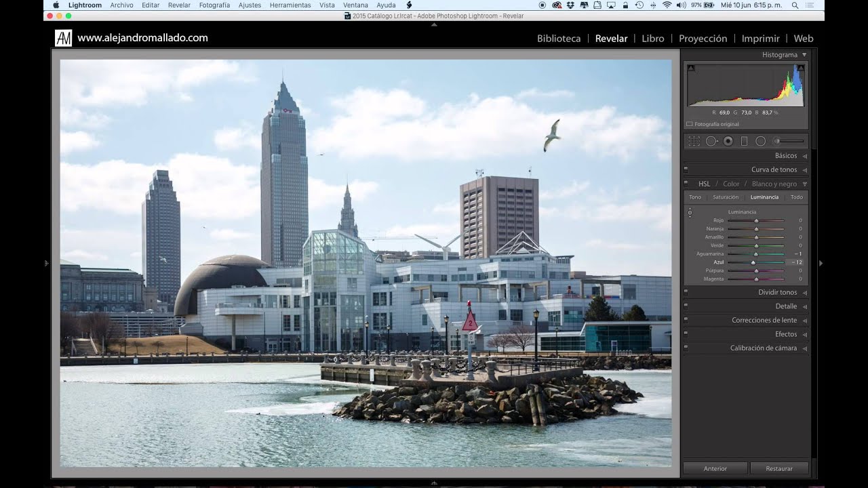Click the Anterior button
The image size is (868, 488).
click(x=715, y=468)
